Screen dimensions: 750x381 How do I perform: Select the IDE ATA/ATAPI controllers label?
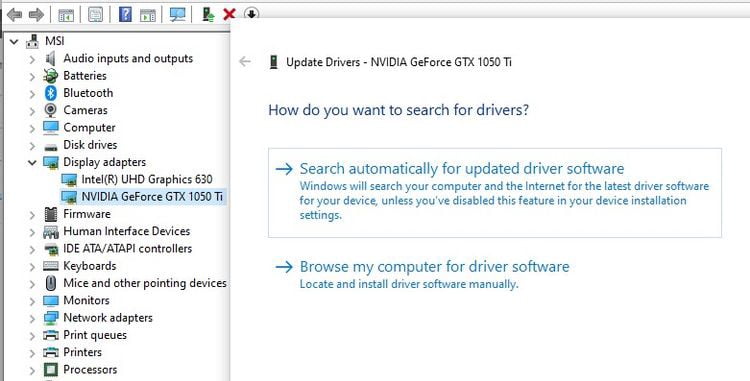[x=128, y=249]
